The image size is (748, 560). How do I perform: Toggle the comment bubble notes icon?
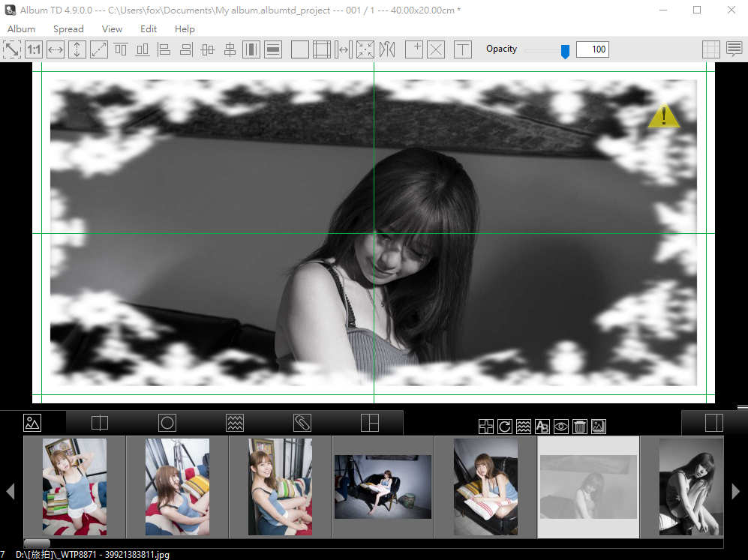coord(734,49)
